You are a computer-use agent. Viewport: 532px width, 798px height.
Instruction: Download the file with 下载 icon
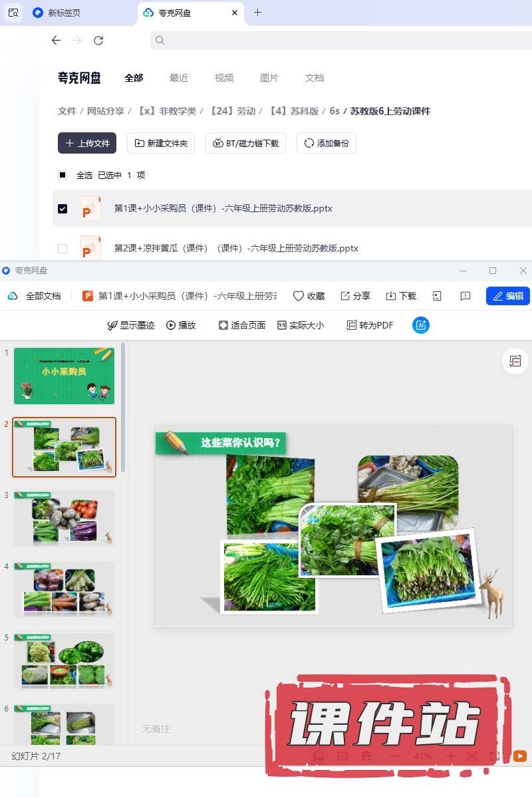(391, 296)
